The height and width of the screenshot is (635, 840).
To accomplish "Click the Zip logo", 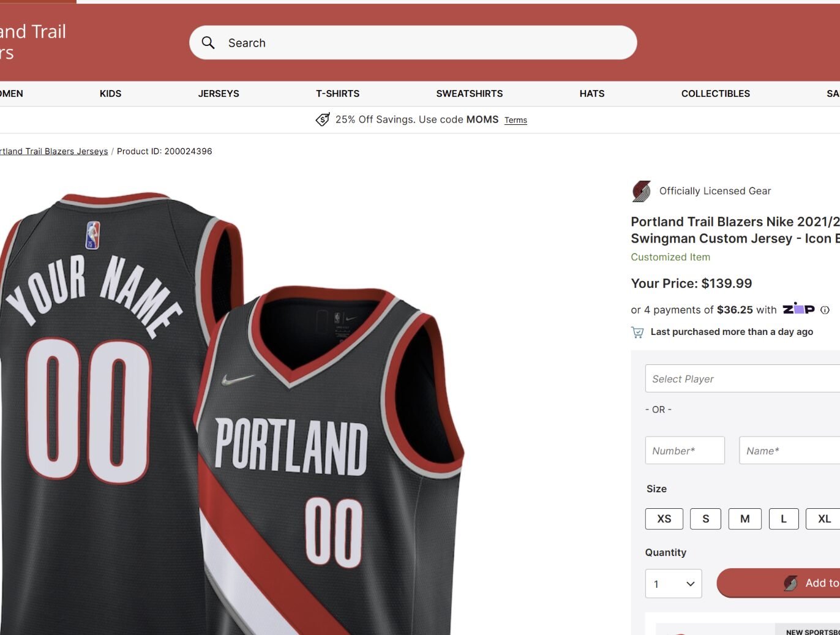I will click(798, 309).
